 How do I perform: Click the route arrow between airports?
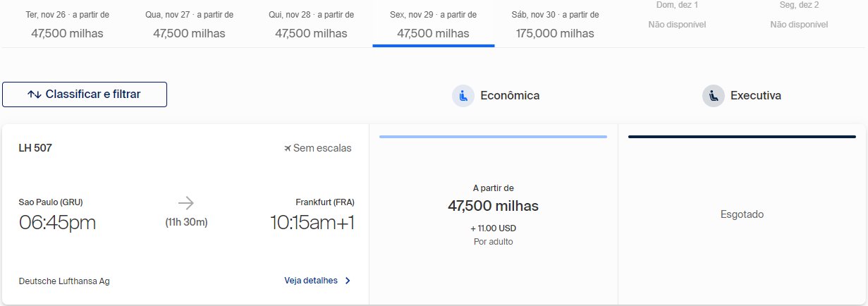186,204
